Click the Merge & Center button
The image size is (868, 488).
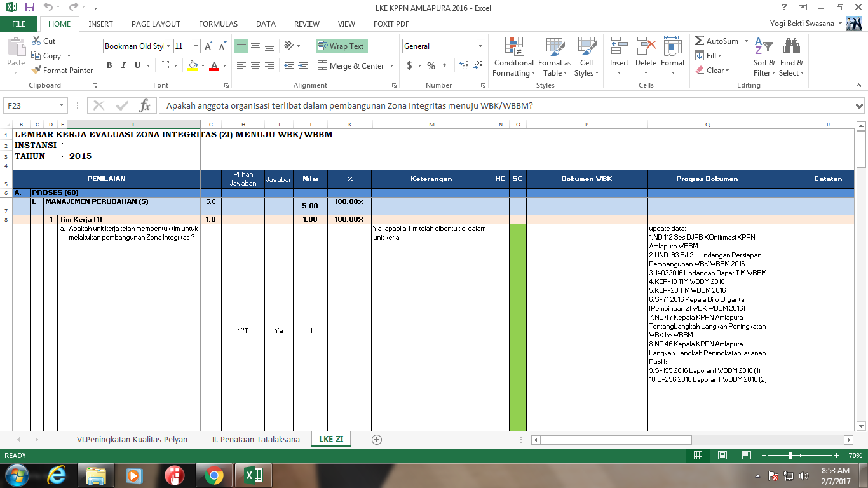[351, 66]
